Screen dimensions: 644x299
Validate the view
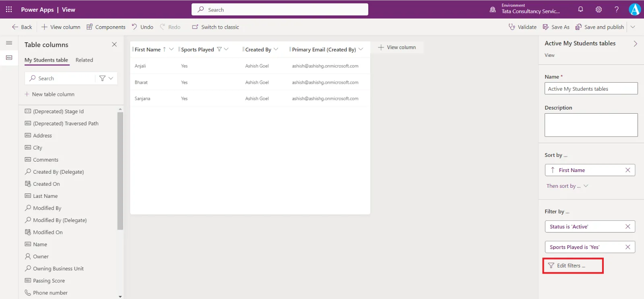[522, 27]
